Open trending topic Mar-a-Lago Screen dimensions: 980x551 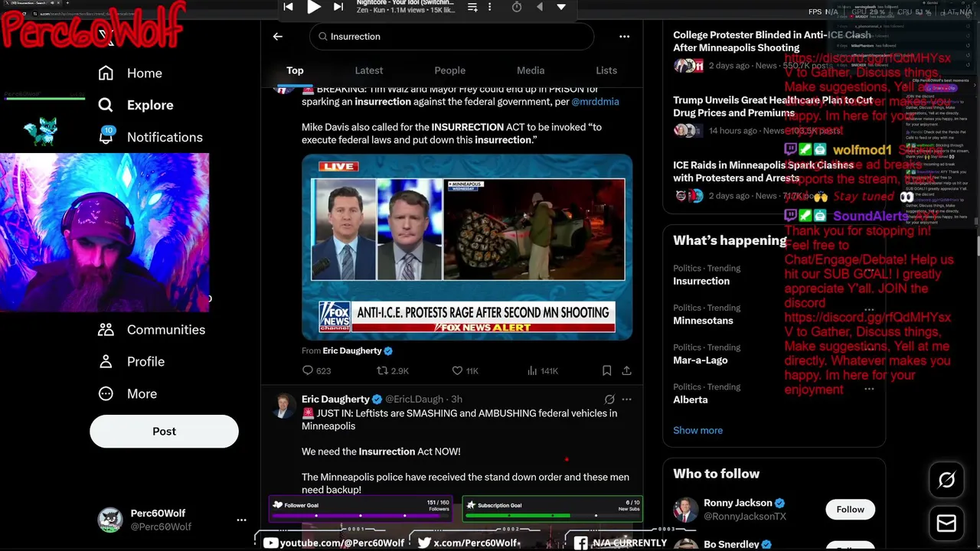[701, 360]
